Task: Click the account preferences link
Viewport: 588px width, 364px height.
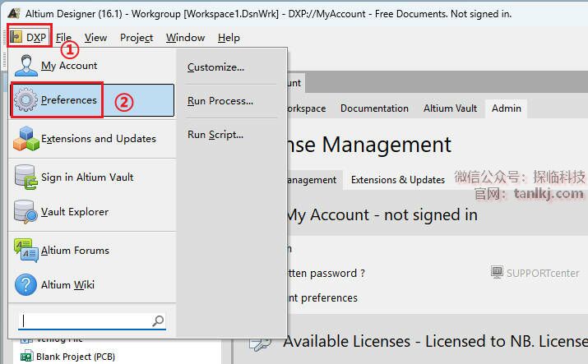Action: pyautogui.click(x=322, y=297)
